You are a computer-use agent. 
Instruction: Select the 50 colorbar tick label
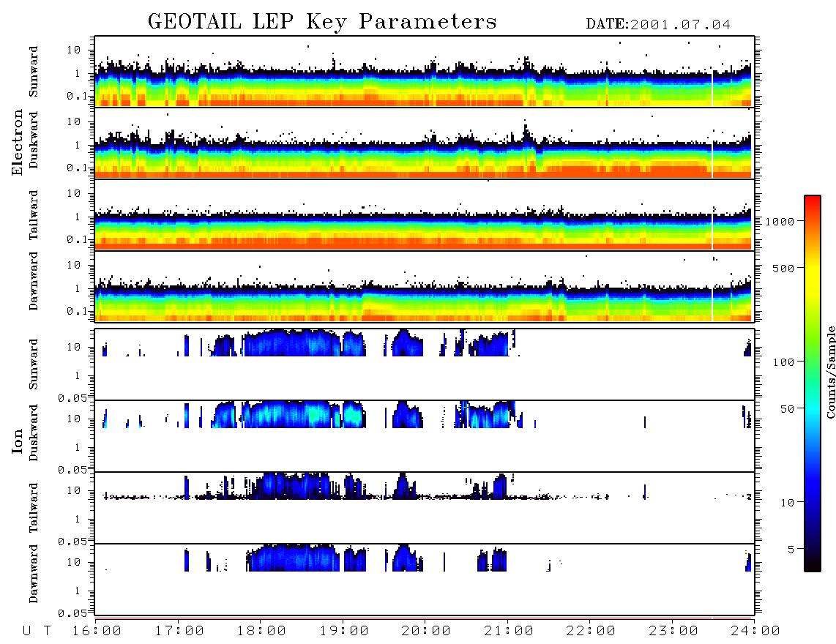(787, 409)
